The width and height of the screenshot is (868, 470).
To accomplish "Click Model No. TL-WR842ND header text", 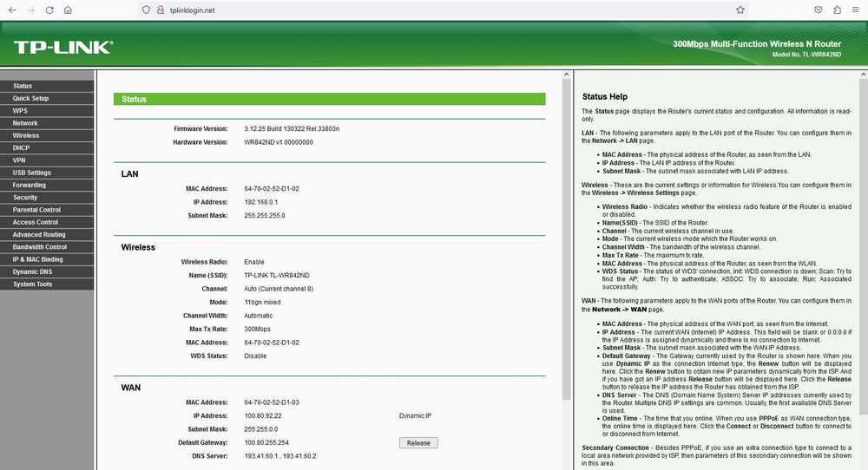I will (x=806, y=55).
